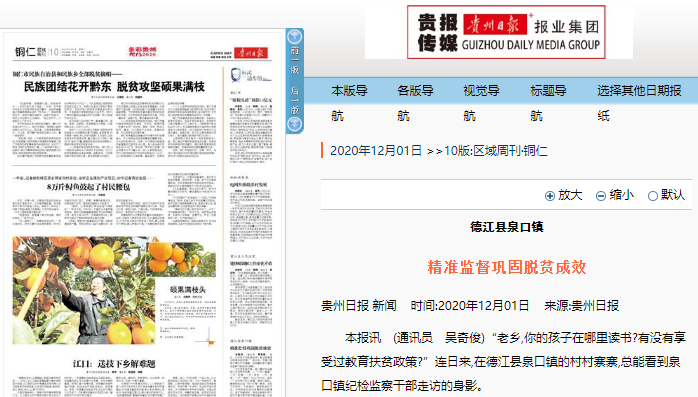Screen dimensions: 698x397
Task: Go to 前一版 previous edition
Action: pyautogui.click(x=295, y=60)
